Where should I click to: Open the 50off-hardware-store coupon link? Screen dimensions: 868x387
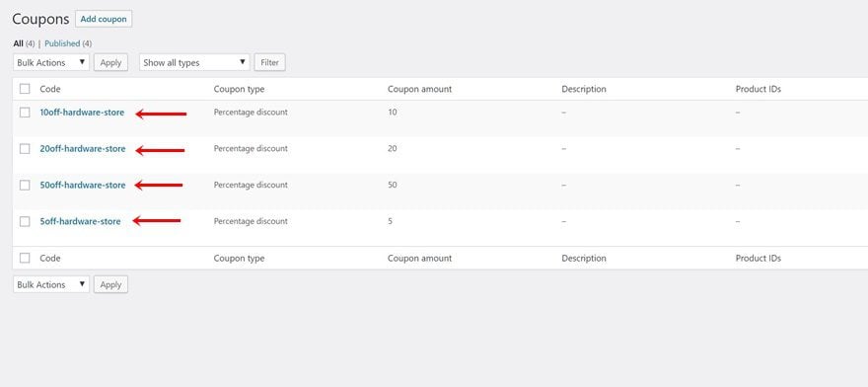coord(83,186)
